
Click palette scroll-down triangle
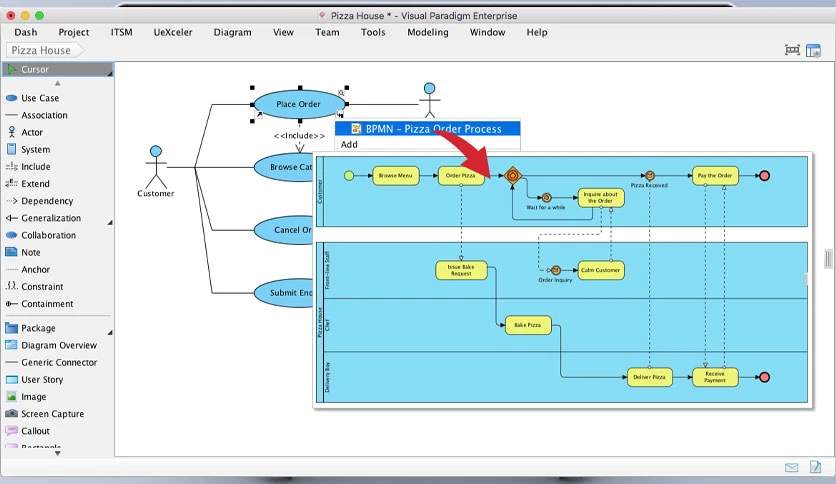click(58, 453)
